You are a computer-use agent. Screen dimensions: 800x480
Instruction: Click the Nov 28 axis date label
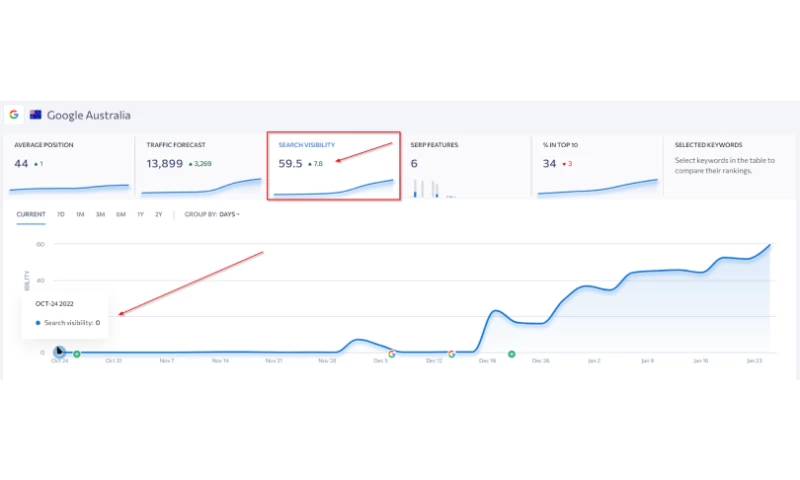pos(327,361)
